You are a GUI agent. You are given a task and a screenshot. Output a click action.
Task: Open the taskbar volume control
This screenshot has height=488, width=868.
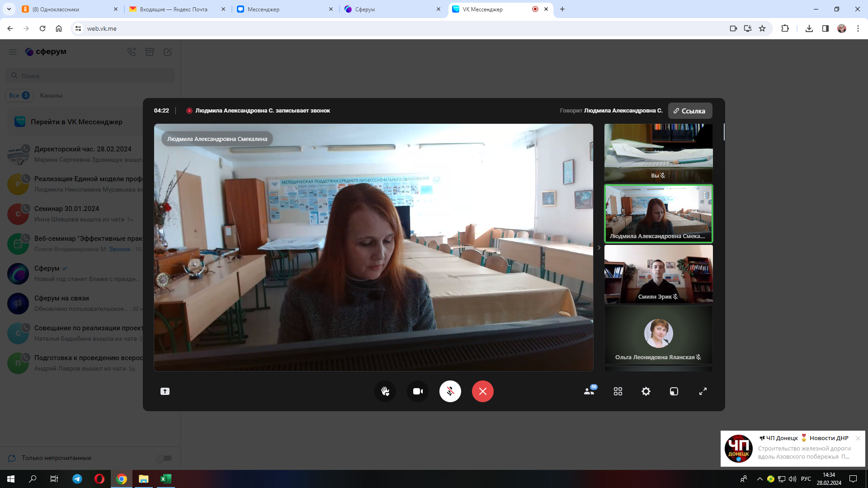[793, 479]
